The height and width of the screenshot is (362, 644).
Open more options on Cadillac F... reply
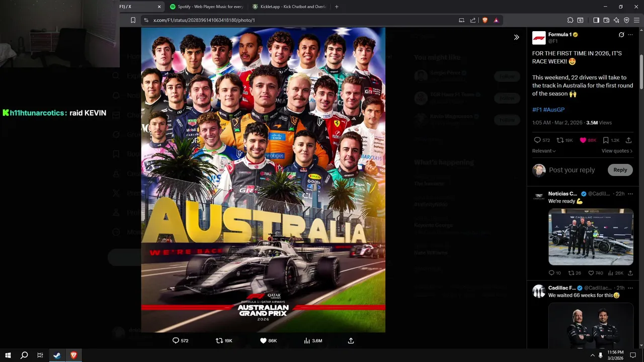pyautogui.click(x=630, y=288)
